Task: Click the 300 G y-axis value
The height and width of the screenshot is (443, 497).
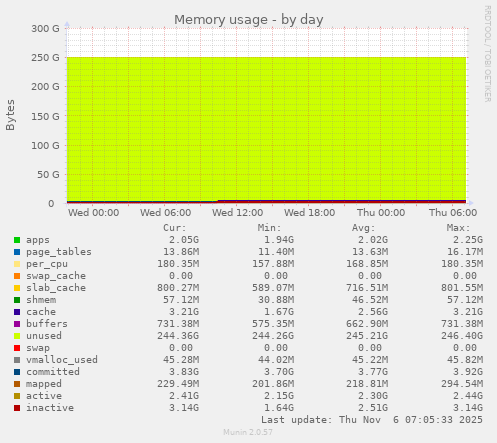Action: pos(45,29)
